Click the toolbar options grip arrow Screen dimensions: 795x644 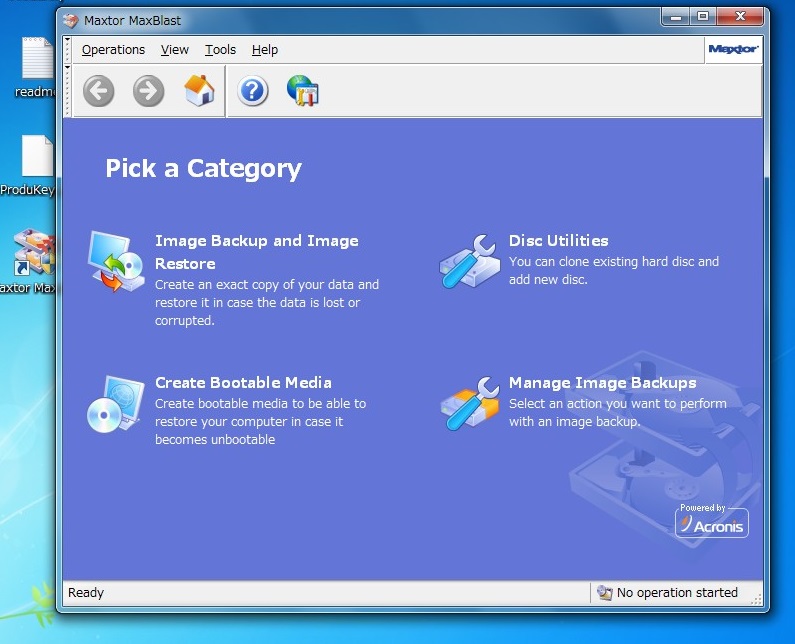click(67, 68)
